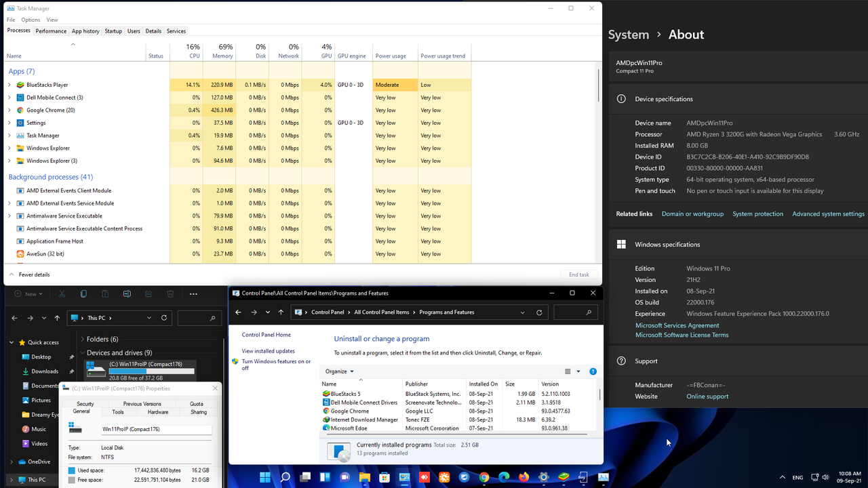
Task: Click View installed updates link
Action: [x=268, y=351]
